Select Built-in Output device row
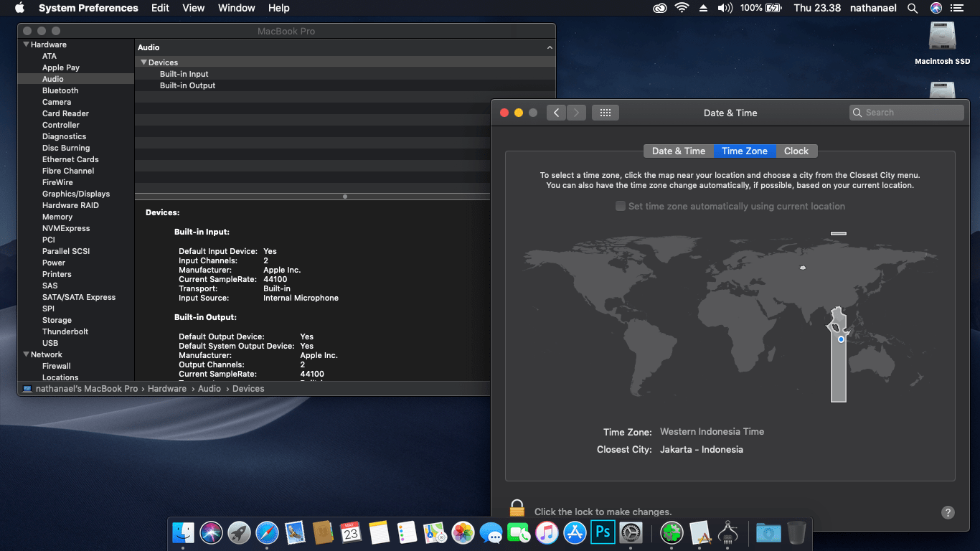The height and width of the screenshot is (551, 980). (187, 85)
